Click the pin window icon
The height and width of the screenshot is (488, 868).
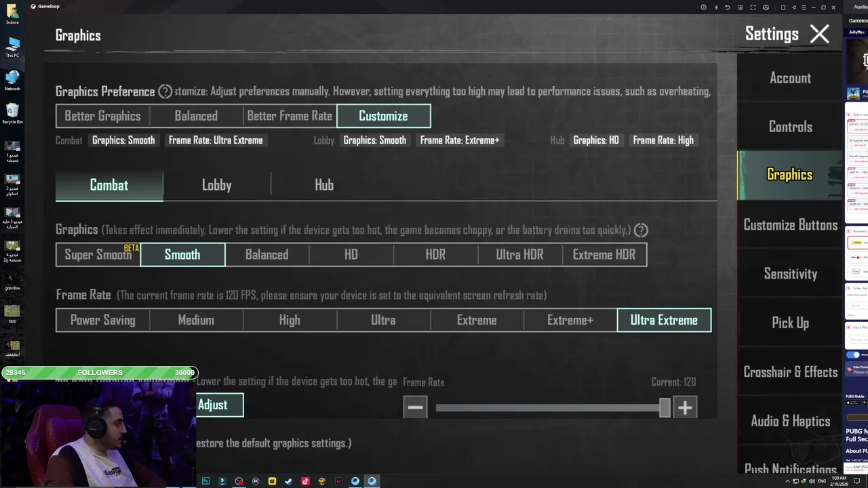[x=794, y=7]
